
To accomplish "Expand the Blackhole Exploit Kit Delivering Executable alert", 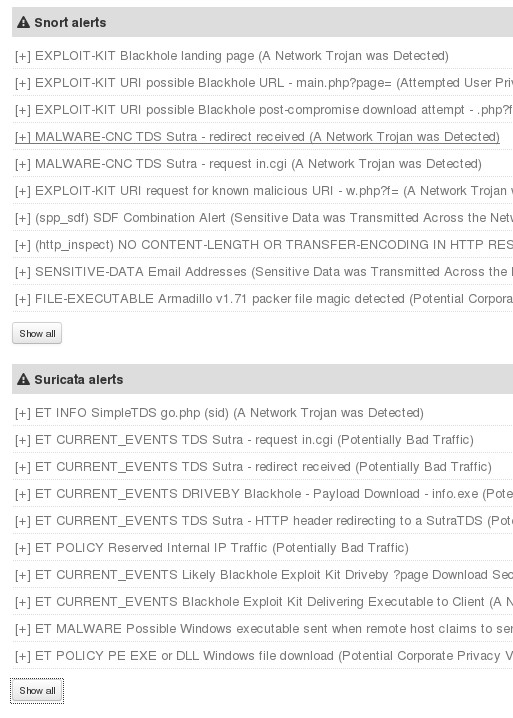I will coord(264,602).
